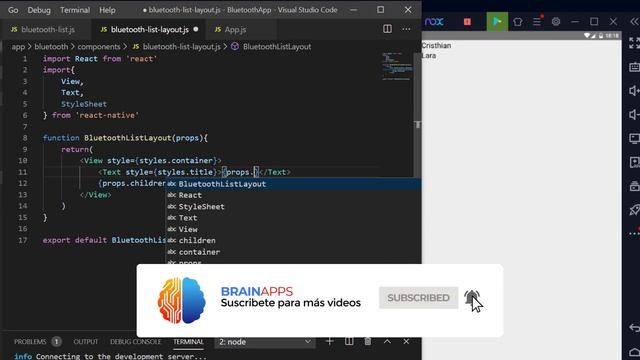
Task: Click 'Lara' text in emulator
Action: (x=429, y=56)
